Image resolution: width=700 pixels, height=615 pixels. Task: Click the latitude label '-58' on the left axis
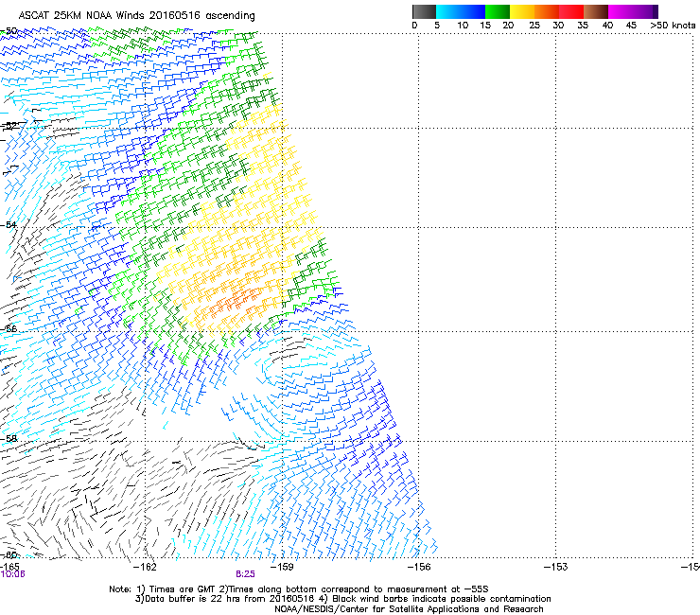[x=9, y=438]
